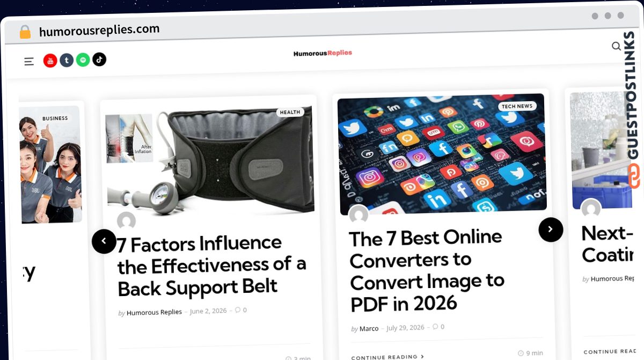
Task: Open the Tumblr social icon
Action: (67, 60)
